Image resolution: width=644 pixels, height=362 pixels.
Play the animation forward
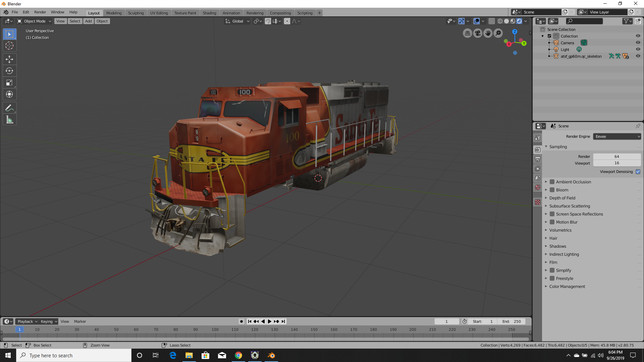270,321
